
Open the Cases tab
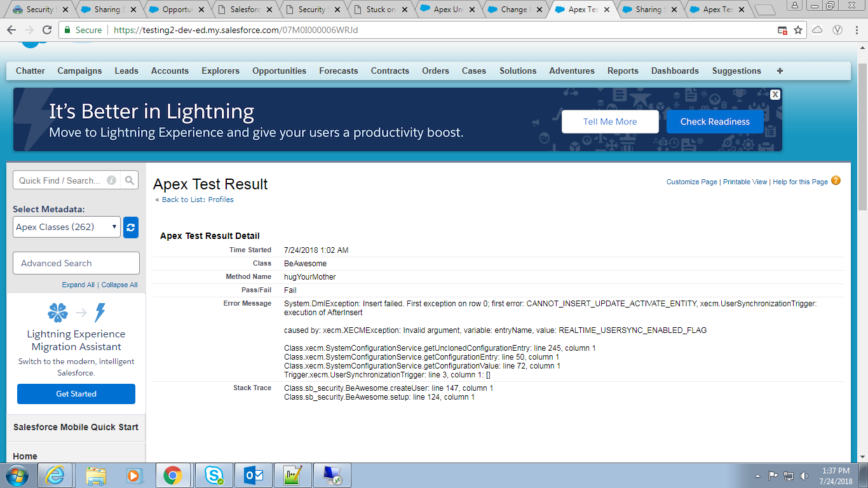(474, 71)
